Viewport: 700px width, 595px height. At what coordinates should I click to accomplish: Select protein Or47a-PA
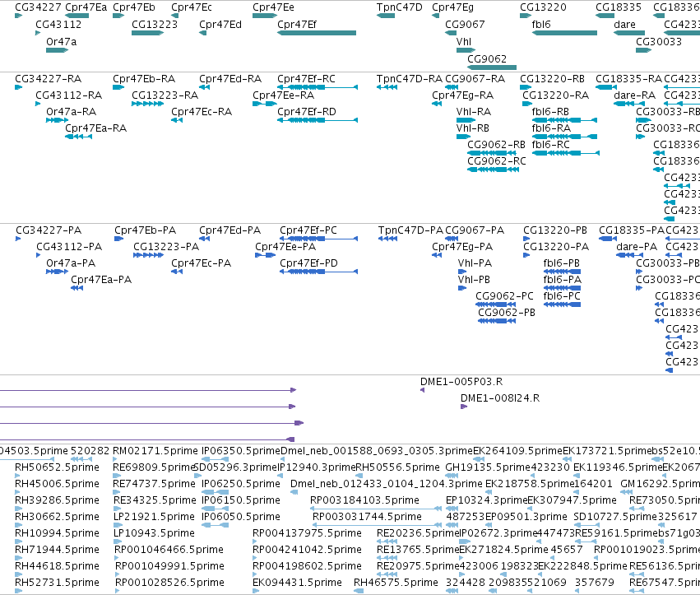click(x=57, y=272)
